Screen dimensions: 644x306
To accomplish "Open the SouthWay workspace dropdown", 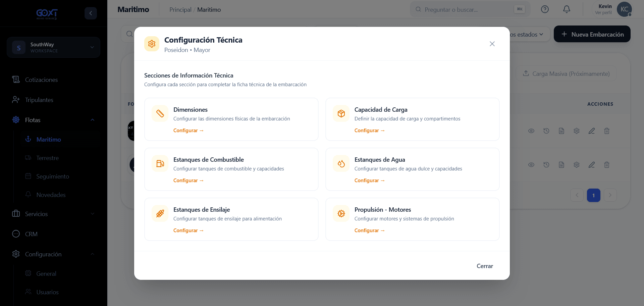I will tap(53, 47).
